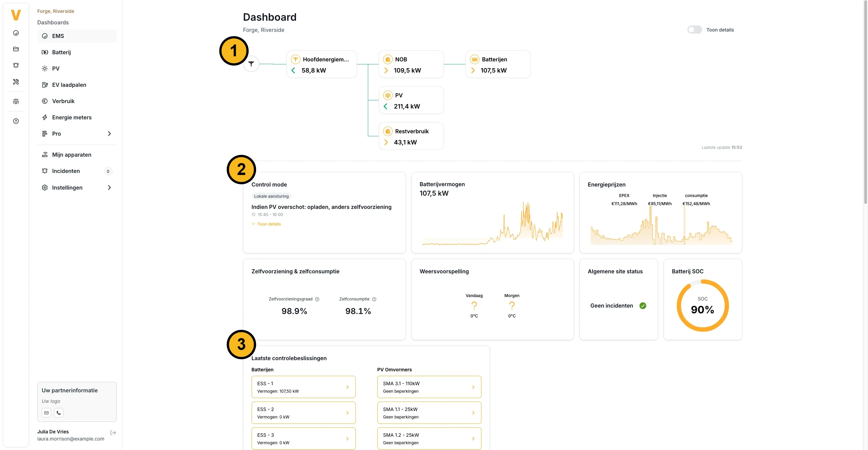Viewport: 868px width, 450px height.
Task: Open the dashboard gauge icon in left rail
Action: [x=16, y=33]
